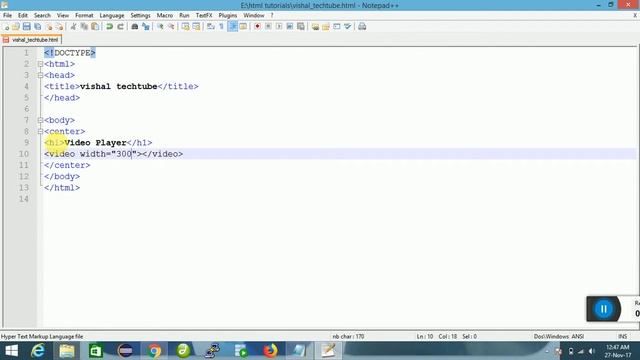Create a new file with the New icon
The image size is (640, 360).
pyautogui.click(x=6, y=27)
